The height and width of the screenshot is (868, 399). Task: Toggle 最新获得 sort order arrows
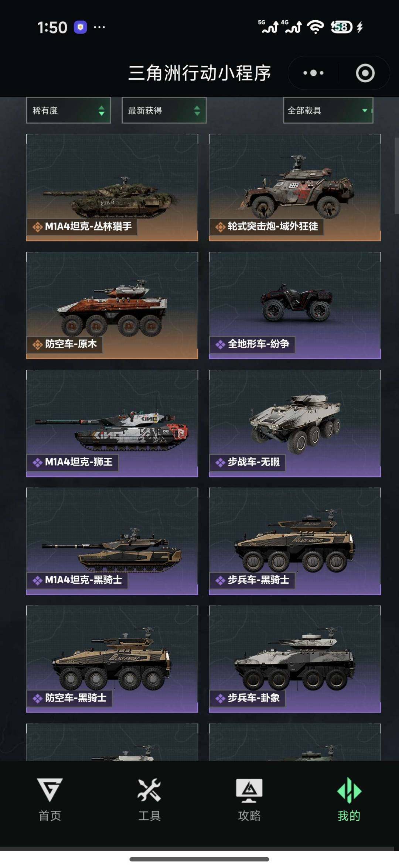pos(197,110)
